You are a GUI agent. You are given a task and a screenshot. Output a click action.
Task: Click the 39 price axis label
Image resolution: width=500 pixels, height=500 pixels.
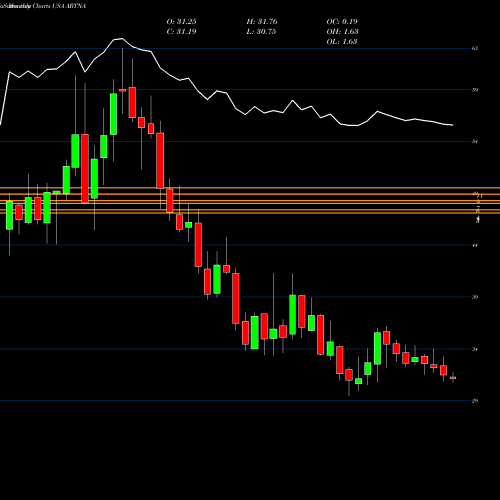[475, 297]
